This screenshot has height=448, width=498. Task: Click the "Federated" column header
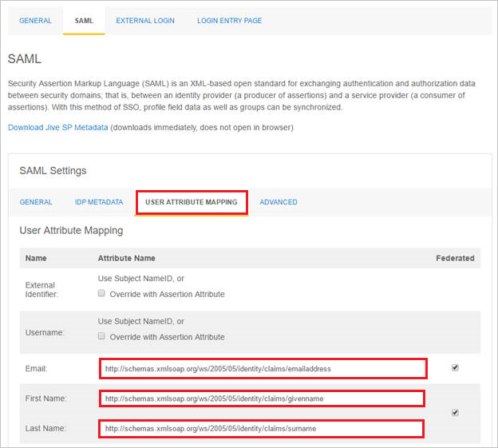[455, 258]
